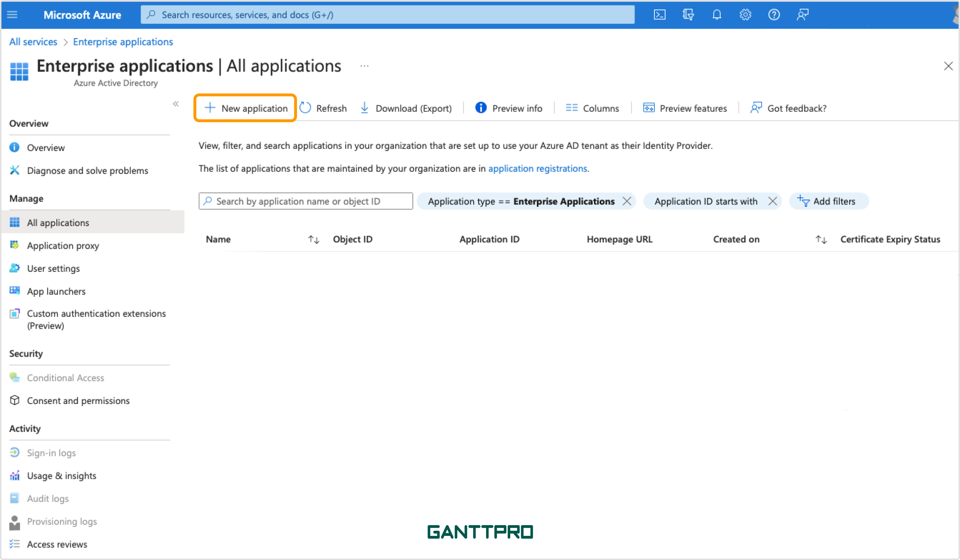
Task: Open the Directories and subscriptions filter icon
Action: click(x=688, y=14)
